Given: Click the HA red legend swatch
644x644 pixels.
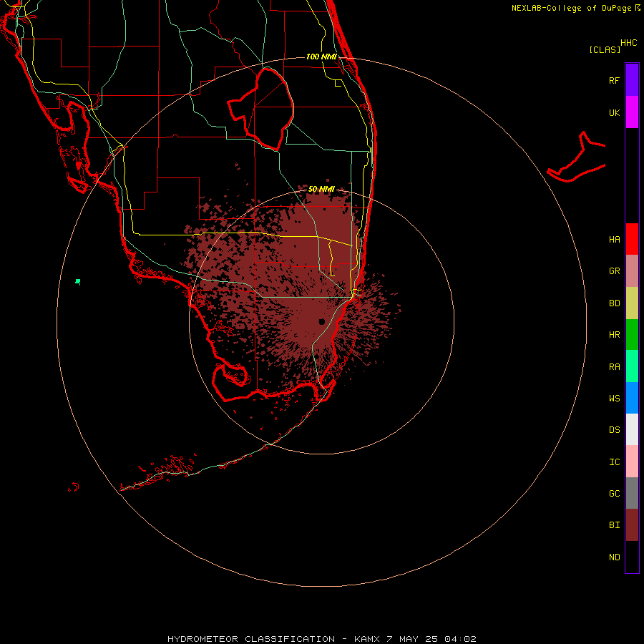Looking at the screenshot, I should (x=632, y=239).
